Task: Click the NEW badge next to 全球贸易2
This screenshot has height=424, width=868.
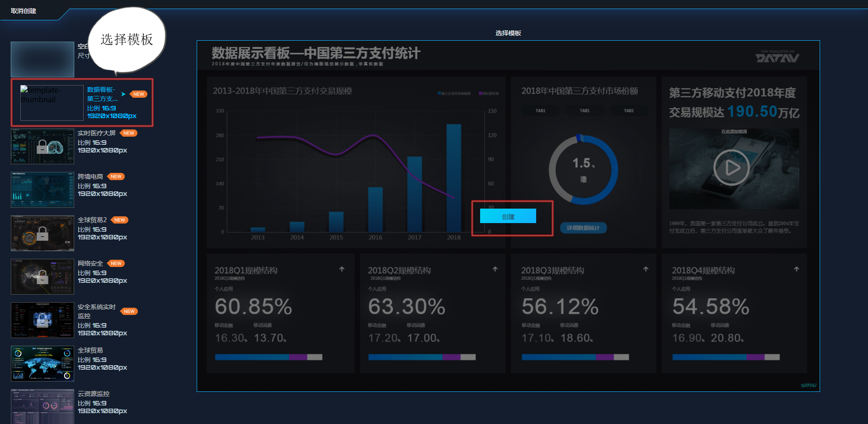Action: [x=120, y=220]
